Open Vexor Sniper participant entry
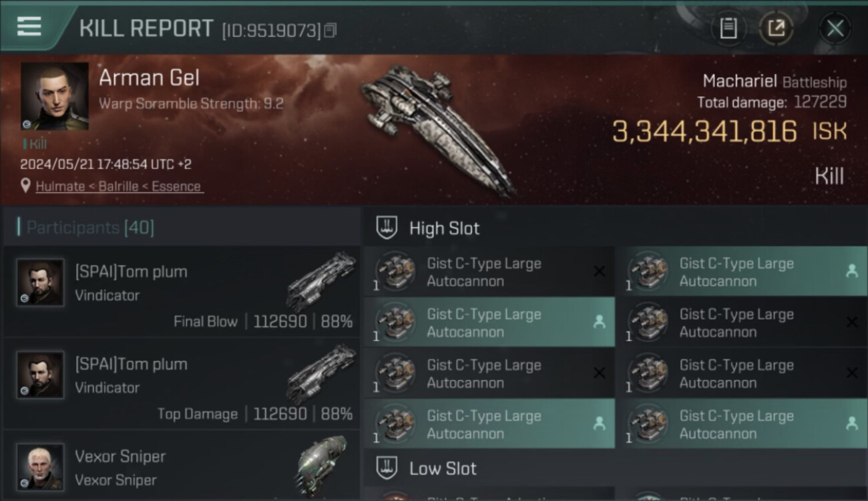This screenshot has width=868, height=501. coord(180,468)
